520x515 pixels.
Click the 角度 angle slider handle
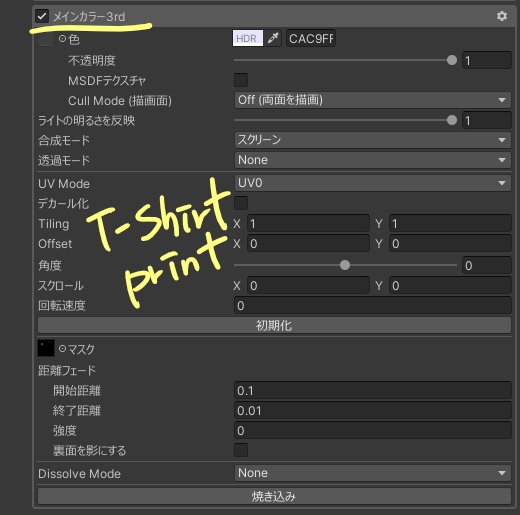(x=345, y=265)
